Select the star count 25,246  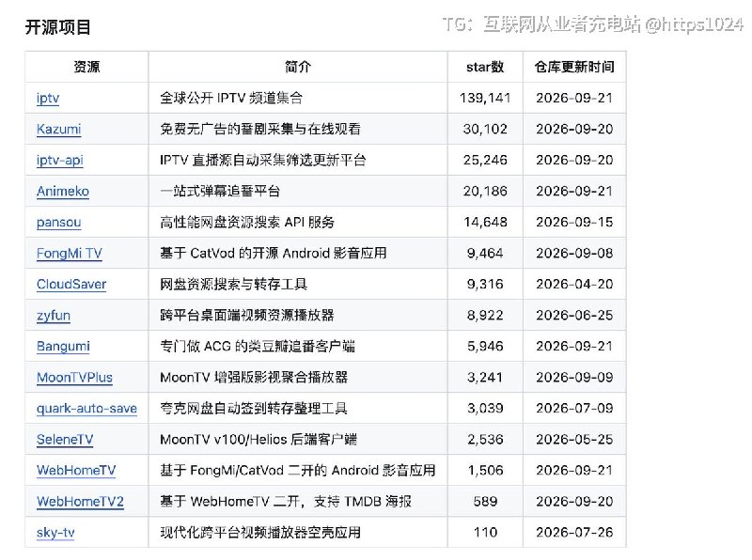[485, 160]
